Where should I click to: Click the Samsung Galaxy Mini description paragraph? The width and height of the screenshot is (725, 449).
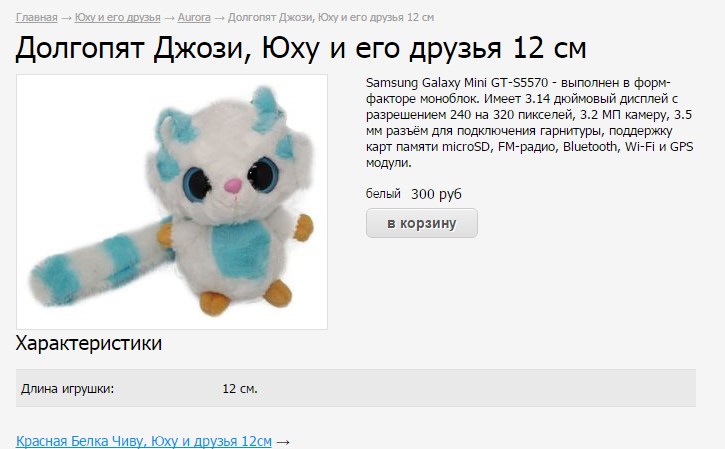[529, 123]
